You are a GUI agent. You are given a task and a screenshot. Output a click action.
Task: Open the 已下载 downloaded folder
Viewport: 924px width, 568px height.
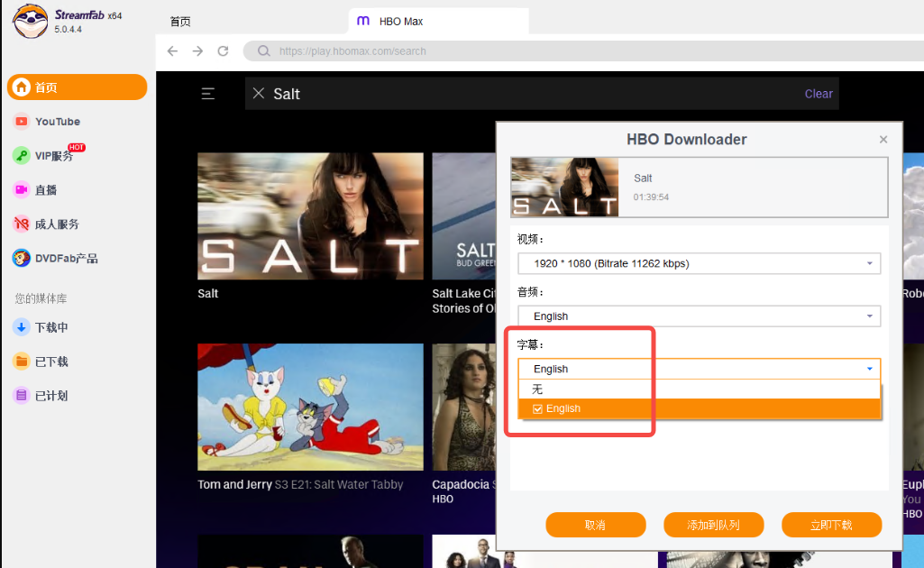tap(40, 362)
